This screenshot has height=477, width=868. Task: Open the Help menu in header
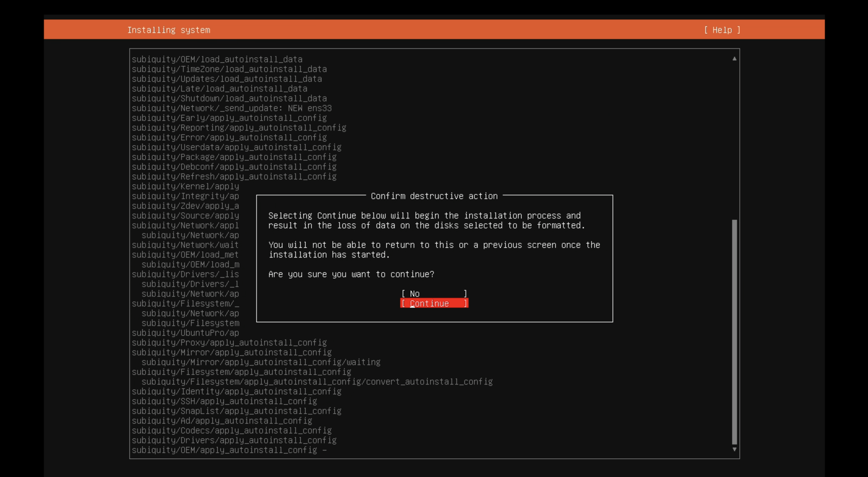[722, 30]
